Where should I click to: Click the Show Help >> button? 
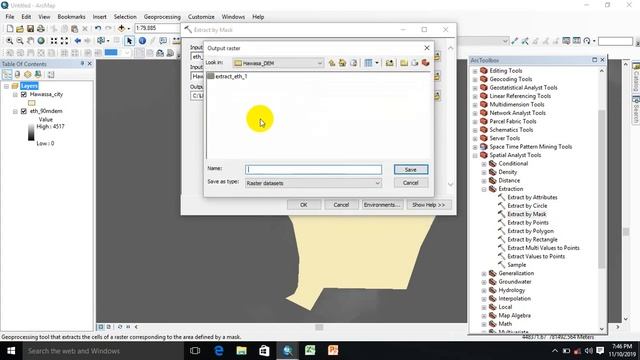coord(429,205)
